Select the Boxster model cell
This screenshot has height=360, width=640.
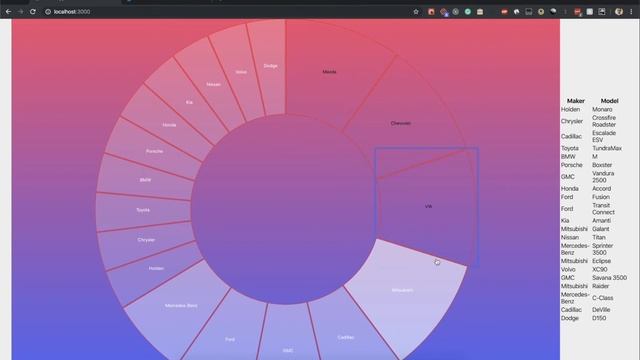tap(602, 165)
